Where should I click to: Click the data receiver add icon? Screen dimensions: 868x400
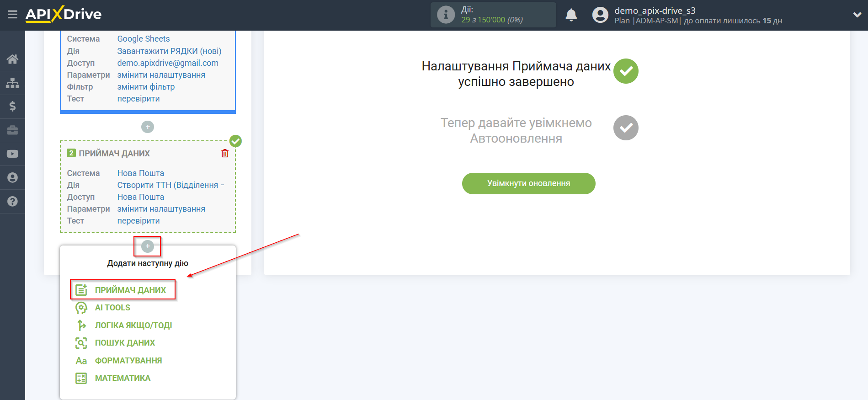pos(81,290)
